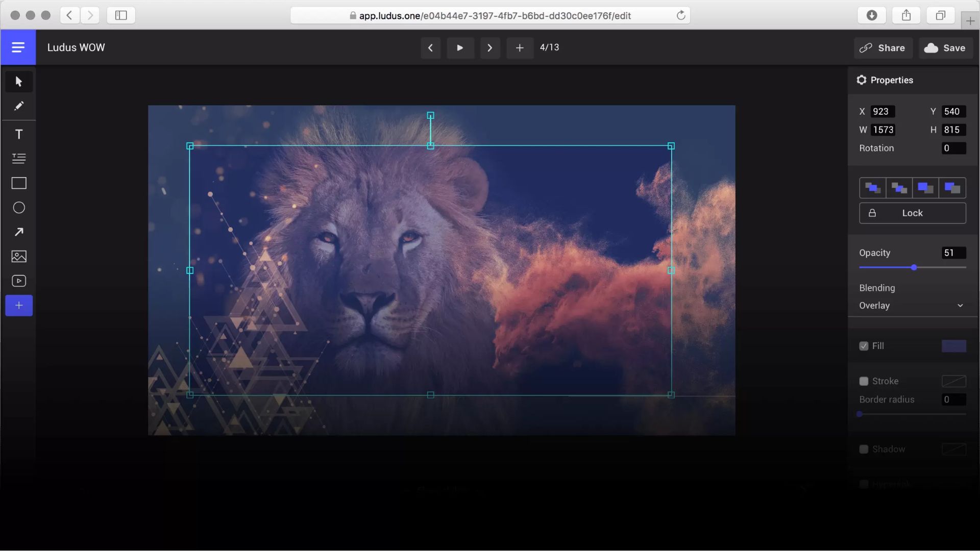
Task: Bring object forward one layer
Action: 926,188
